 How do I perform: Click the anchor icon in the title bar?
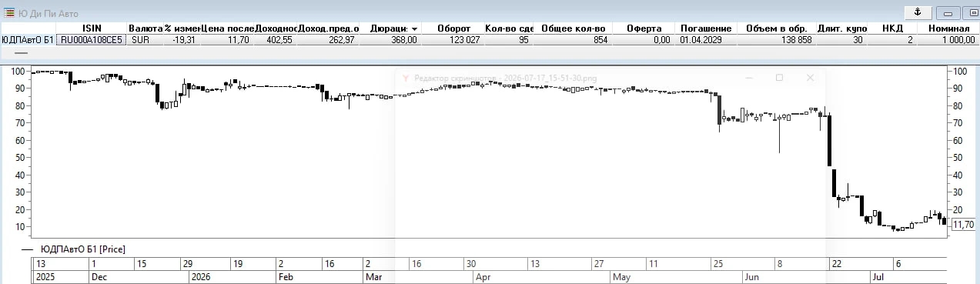(x=917, y=12)
